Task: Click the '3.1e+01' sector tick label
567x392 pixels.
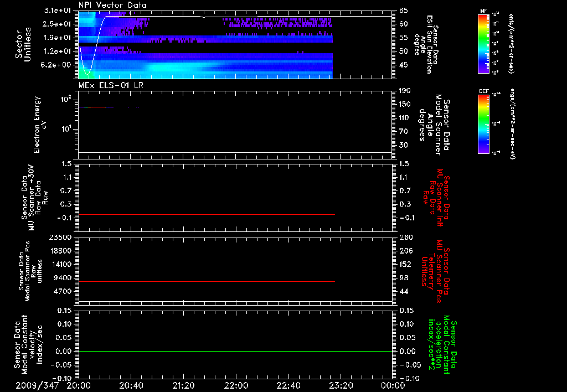Action: pos(58,11)
